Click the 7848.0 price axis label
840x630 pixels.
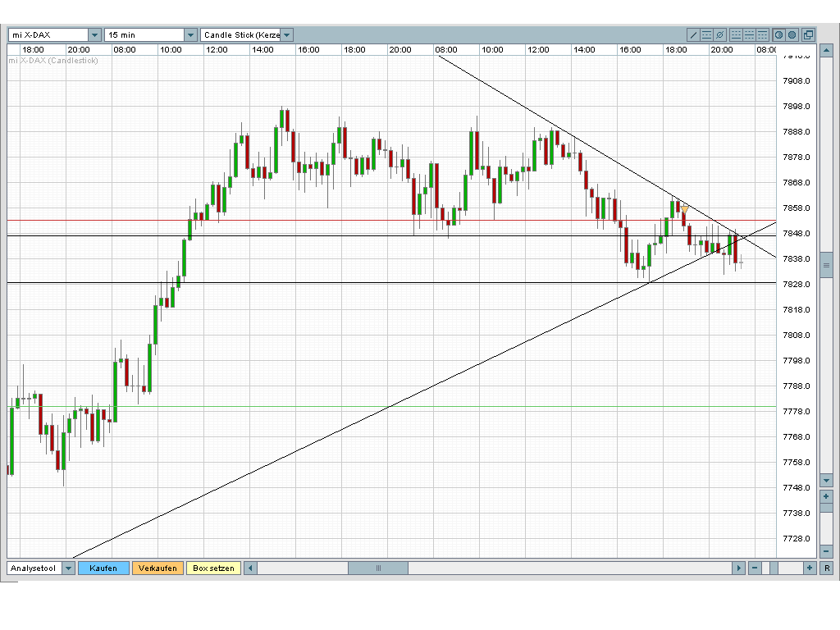point(796,234)
